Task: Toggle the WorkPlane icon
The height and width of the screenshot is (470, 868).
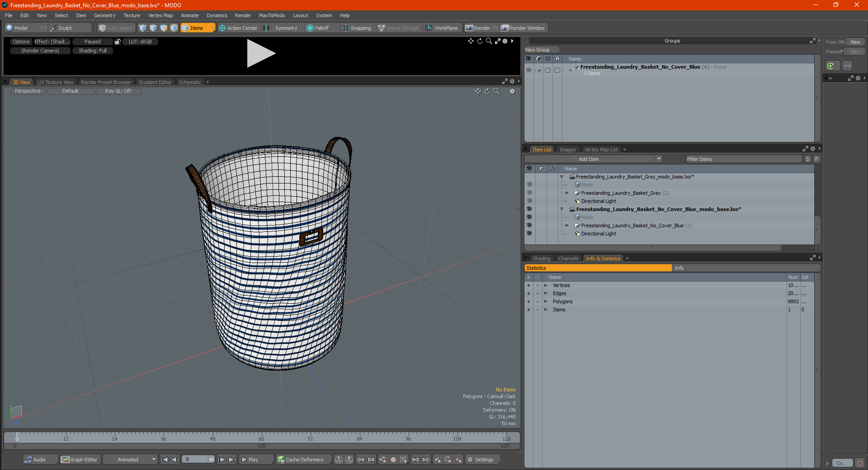Action: [429, 28]
